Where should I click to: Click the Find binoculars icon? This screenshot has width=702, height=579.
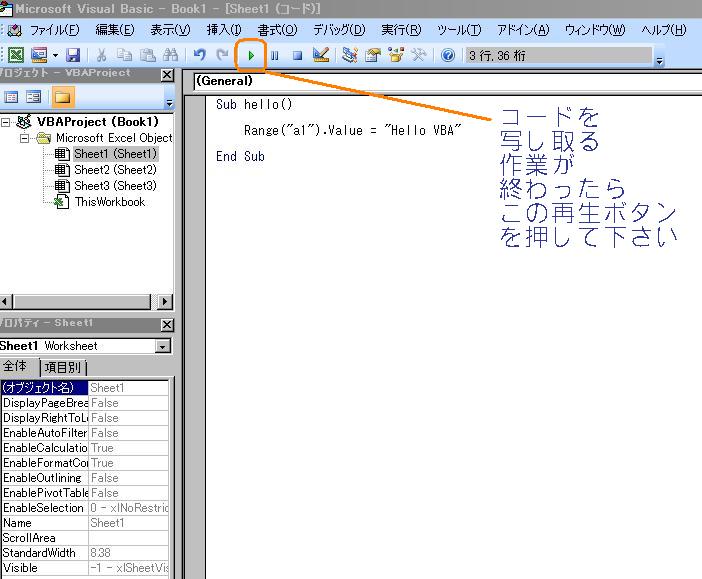(170, 55)
